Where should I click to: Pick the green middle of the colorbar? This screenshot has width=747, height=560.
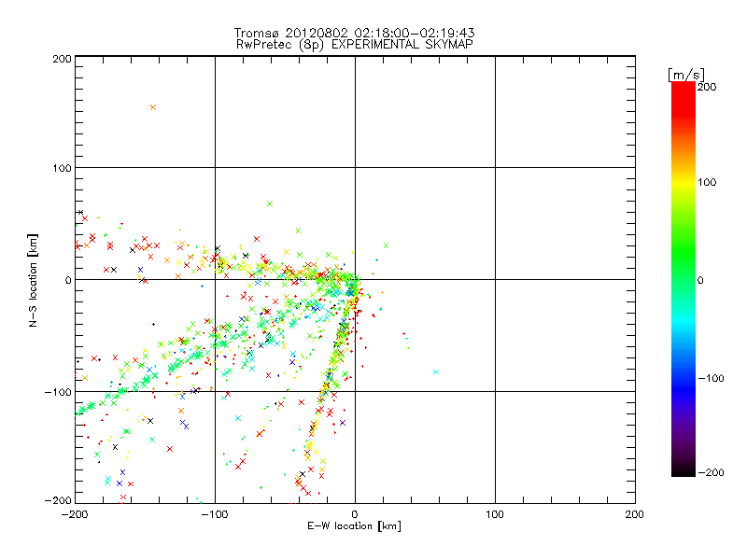683,279
